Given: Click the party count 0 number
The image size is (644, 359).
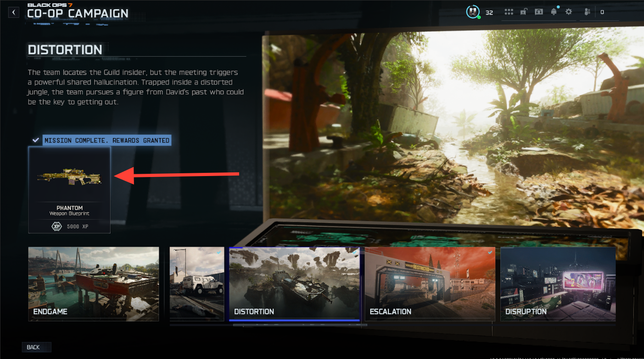Looking at the screenshot, I should pos(602,12).
